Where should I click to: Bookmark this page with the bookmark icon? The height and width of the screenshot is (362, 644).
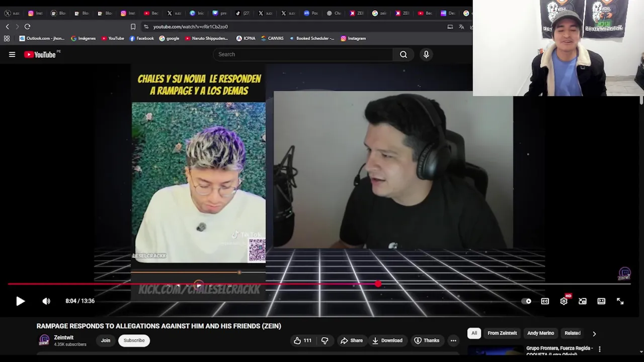click(x=133, y=27)
